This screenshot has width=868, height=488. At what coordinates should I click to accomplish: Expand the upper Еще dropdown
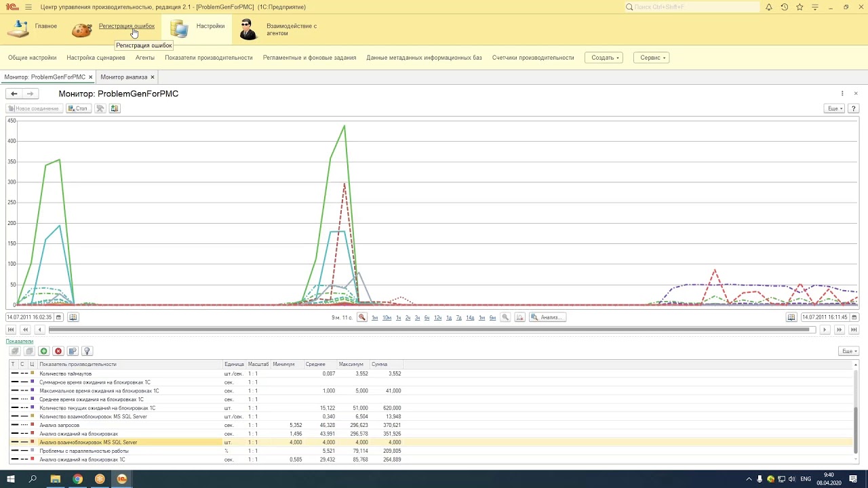tap(834, 108)
